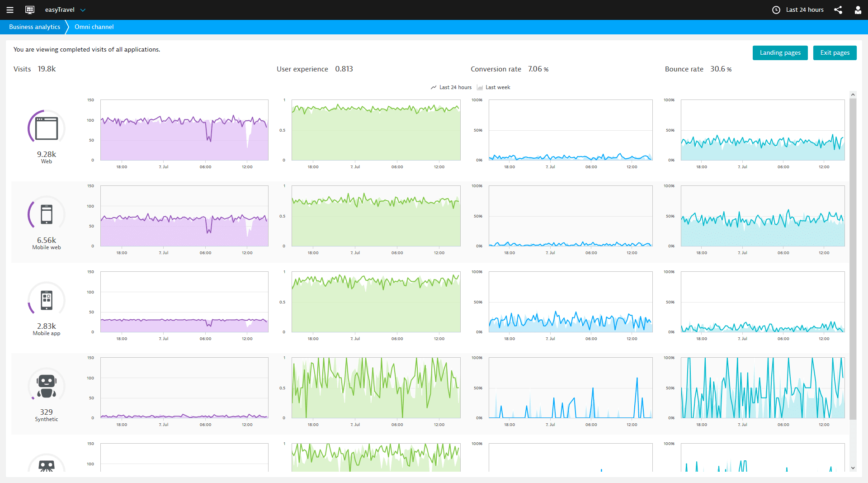Screen dimensions: 868x483
Task: Click the dashboard monitor icon
Action: pos(30,10)
